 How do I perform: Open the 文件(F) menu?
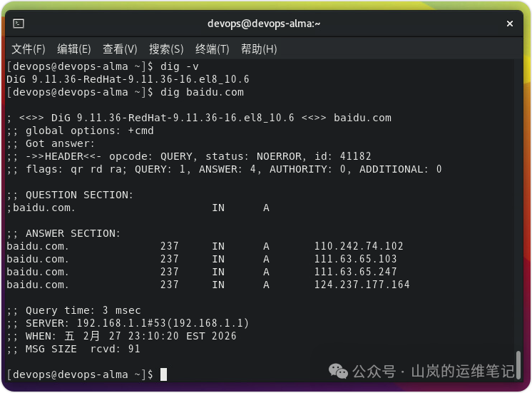coord(29,49)
